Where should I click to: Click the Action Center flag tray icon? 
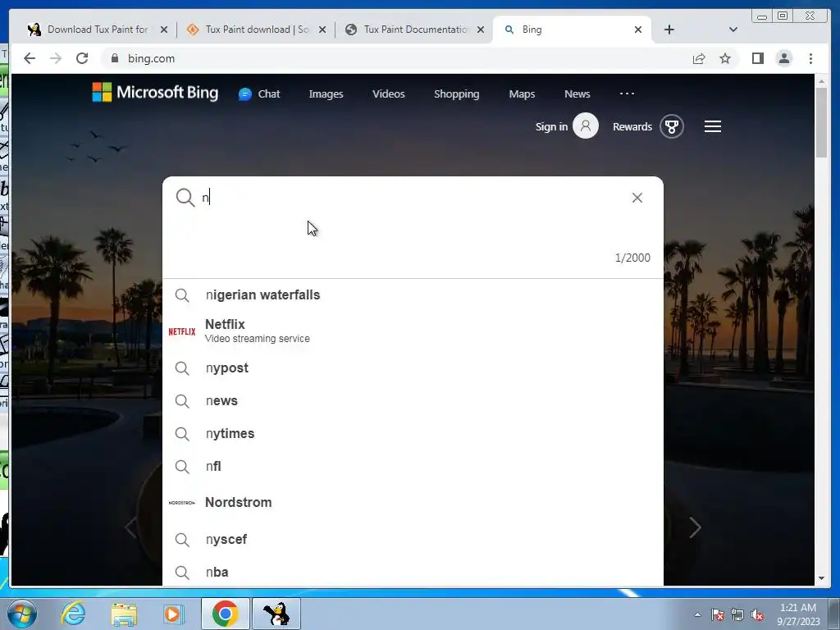[717, 614]
